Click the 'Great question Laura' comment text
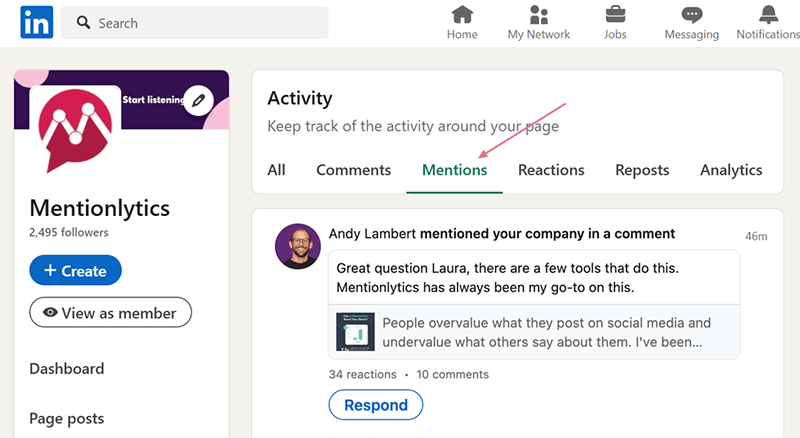Image resolution: width=800 pixels, height=438 pixels. [x=508, y=278]
